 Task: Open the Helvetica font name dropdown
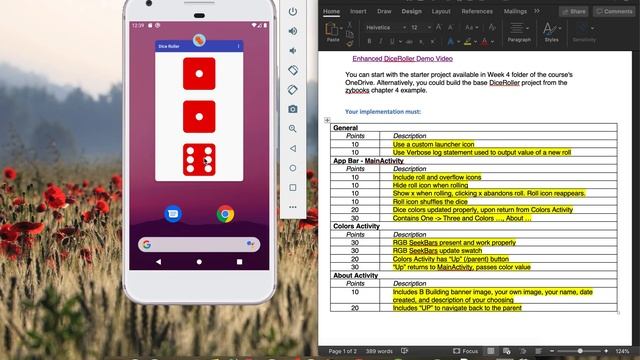tap(404, 27)
